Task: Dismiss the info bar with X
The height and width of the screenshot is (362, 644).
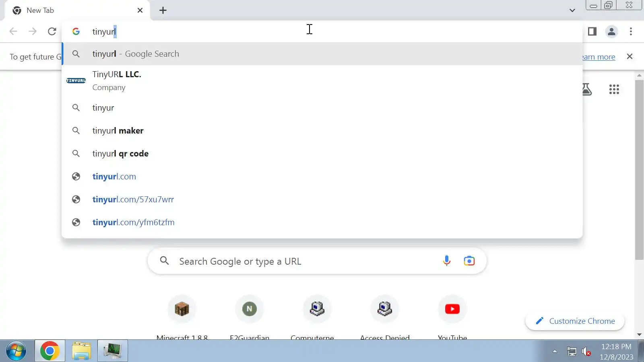Action: pyautogui.click(x=630, y=56)
